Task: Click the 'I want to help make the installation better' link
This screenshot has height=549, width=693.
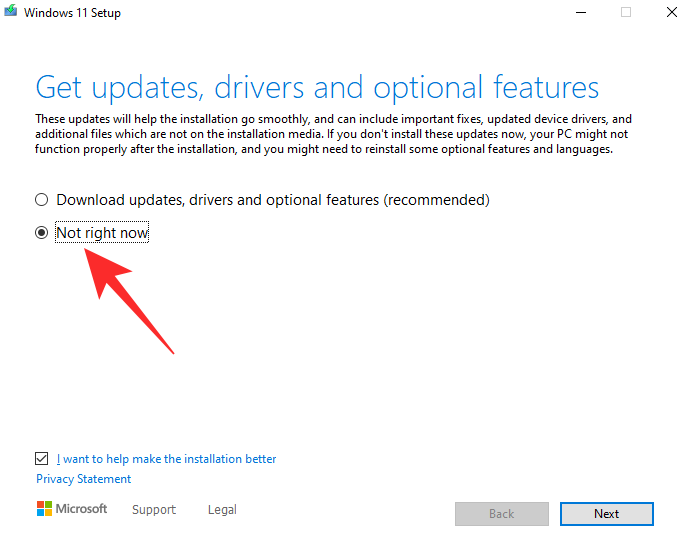Action: coord(166,459)
